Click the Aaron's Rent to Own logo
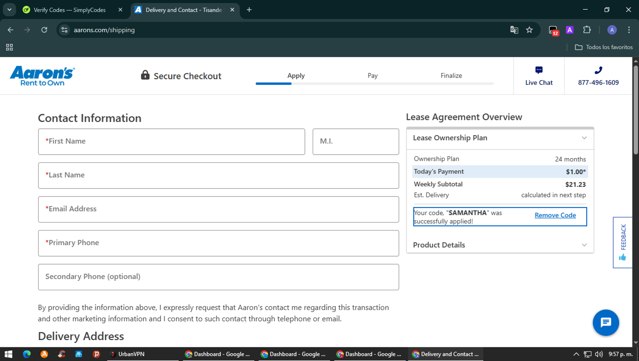The height and width of the screenshot is (361, 639). point(42,76)
